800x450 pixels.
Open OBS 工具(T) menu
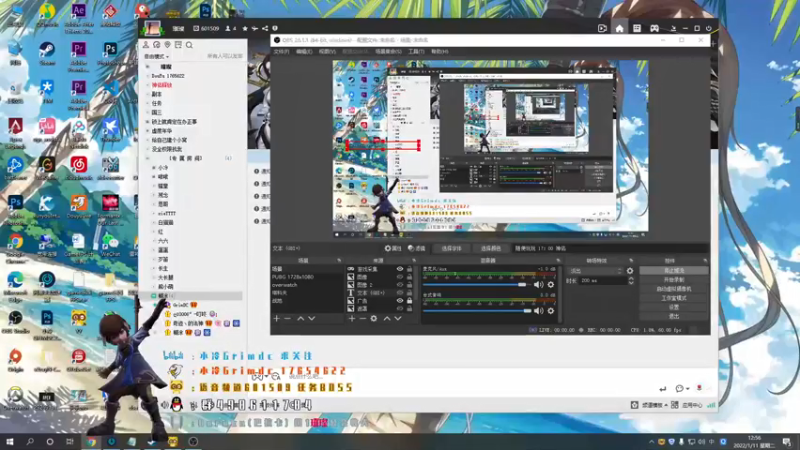416,52
